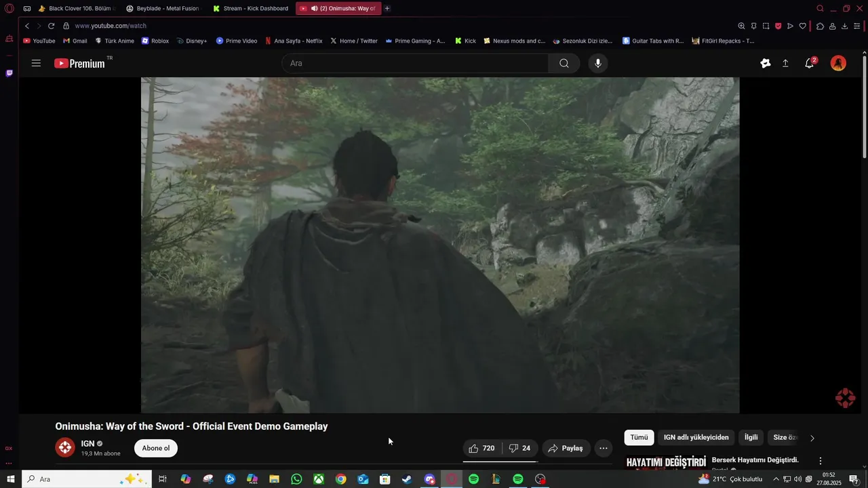Open the Disney+ bookmark

click(191, 41)
